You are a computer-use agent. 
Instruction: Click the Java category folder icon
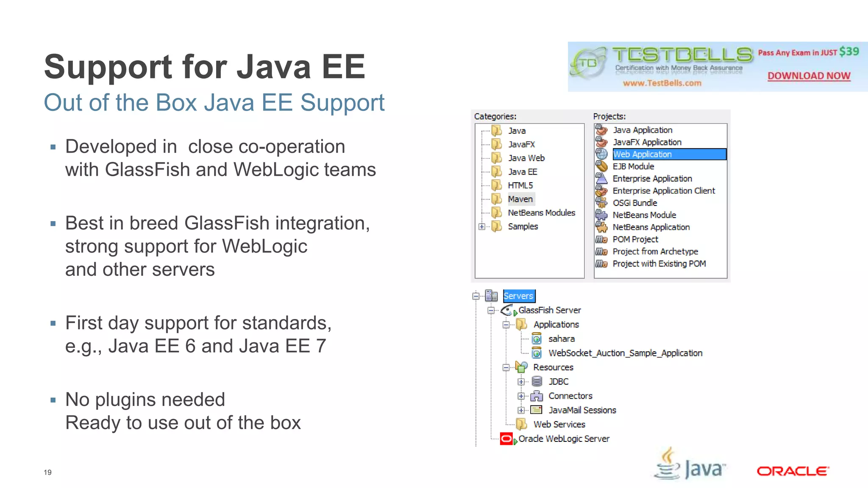point(496,130)
